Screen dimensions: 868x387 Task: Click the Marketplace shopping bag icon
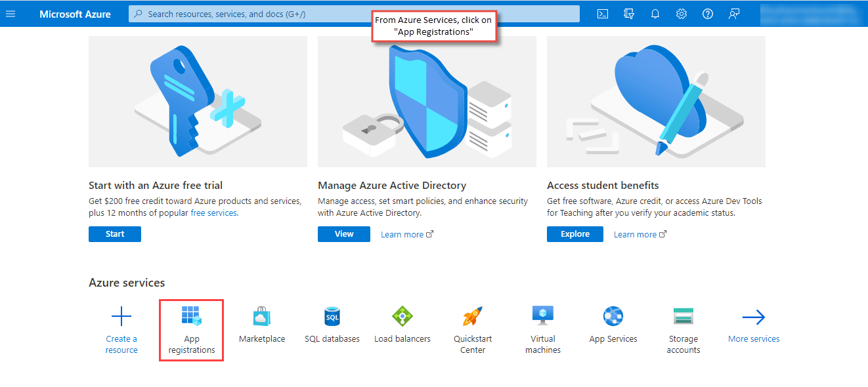coord(262,317)
